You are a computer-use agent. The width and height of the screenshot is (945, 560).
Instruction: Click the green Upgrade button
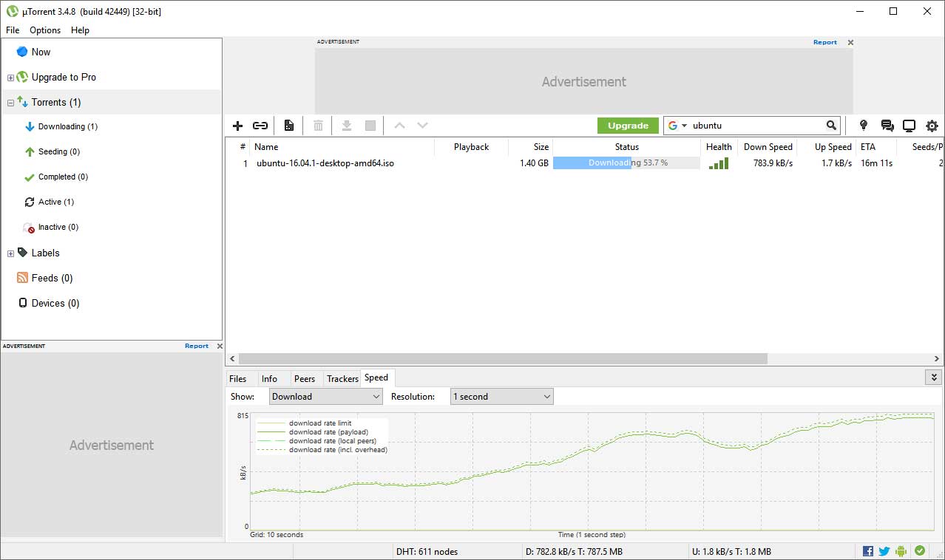[x=628, y=126]
